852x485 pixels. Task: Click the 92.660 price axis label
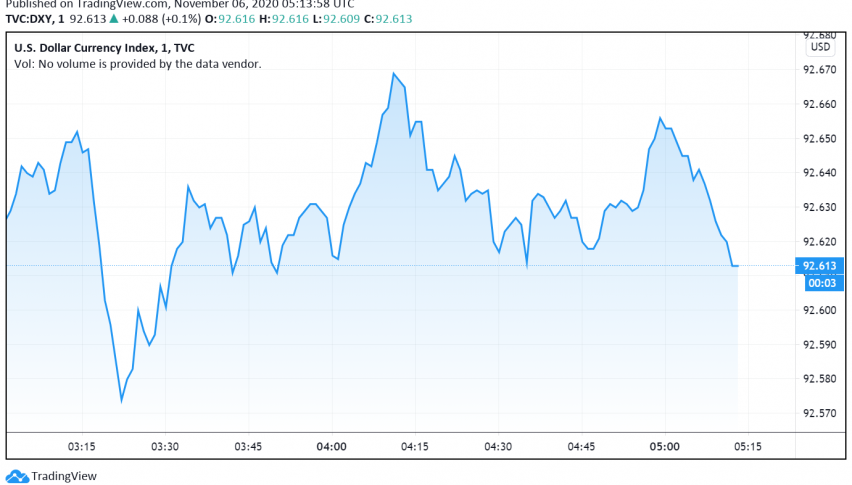819,104
